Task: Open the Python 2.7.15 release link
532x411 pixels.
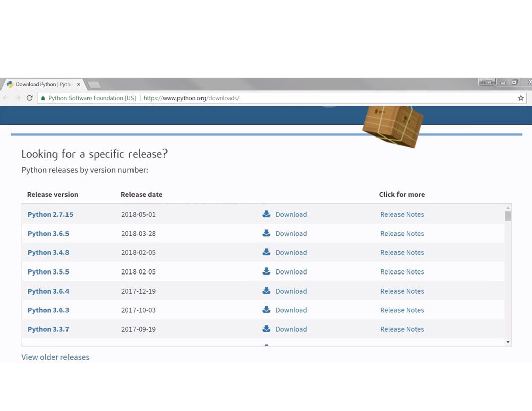Action: (x=50, y=215)
